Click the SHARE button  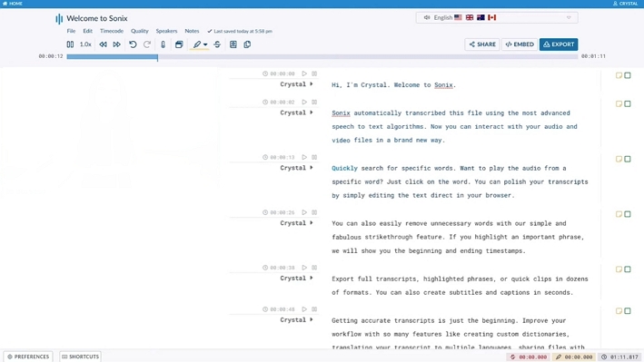(x=482, y=44)
